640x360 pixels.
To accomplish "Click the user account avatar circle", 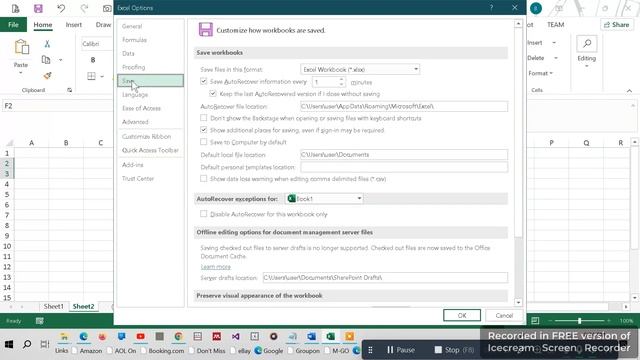I will click(536, 8).
